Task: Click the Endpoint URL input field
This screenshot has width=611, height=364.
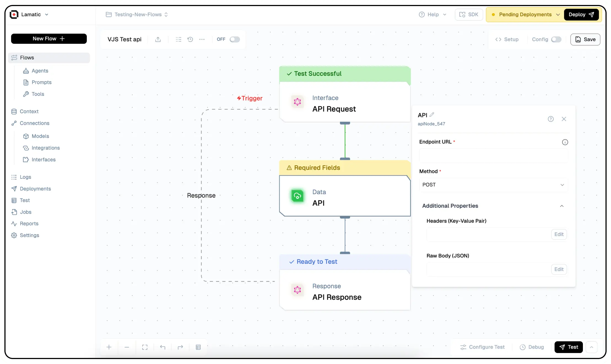Action: (x=493, y=156)
